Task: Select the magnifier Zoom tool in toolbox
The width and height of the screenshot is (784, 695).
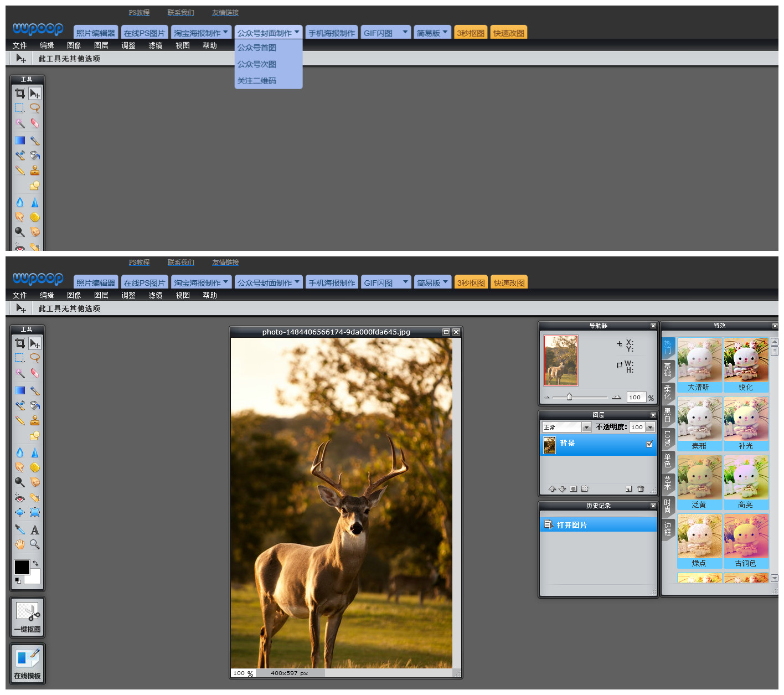Action: coord(35,544)
